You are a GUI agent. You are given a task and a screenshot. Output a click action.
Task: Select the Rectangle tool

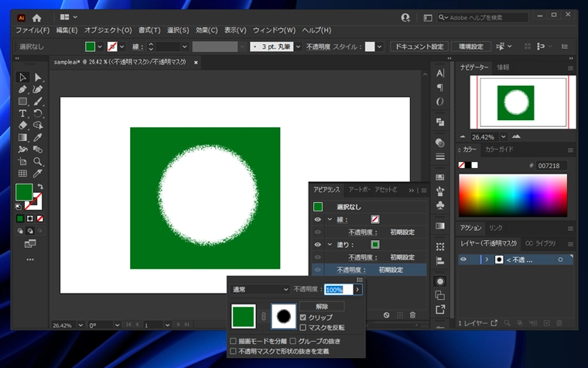[22, 101]
